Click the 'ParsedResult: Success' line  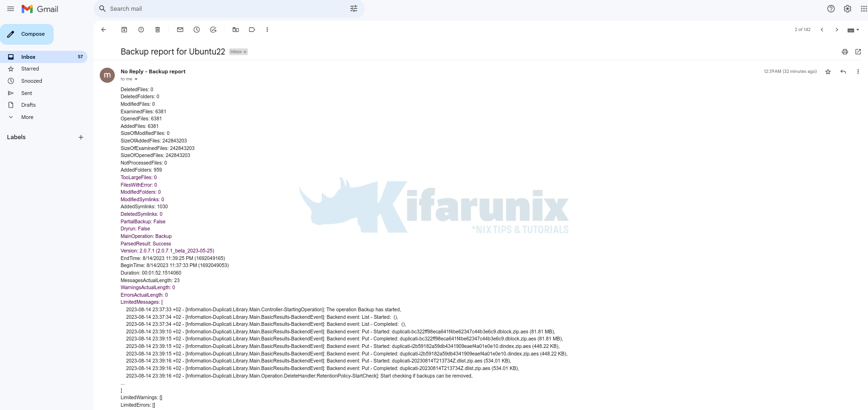(146, 244)
